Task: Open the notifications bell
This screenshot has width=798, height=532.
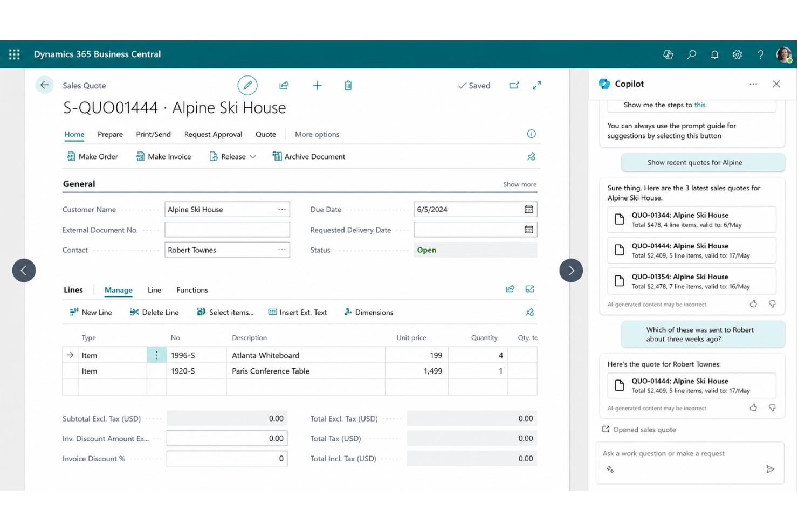Action: 714,54
